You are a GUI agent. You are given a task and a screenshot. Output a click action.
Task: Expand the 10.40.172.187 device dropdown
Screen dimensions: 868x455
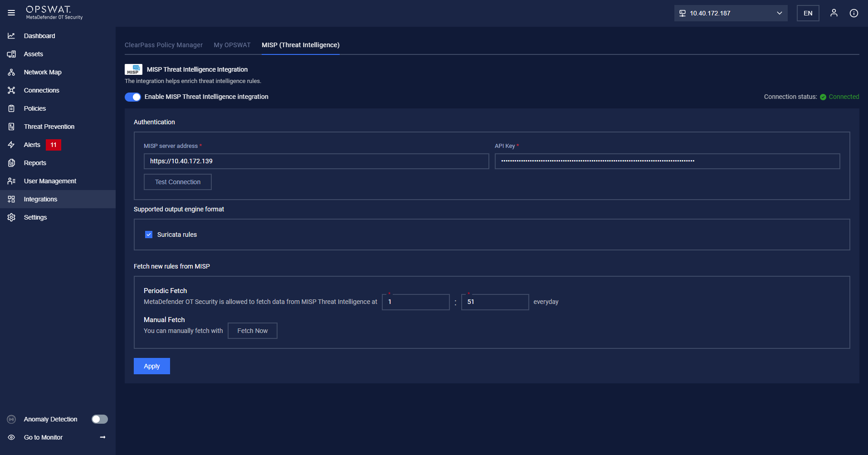coord(731,13)
